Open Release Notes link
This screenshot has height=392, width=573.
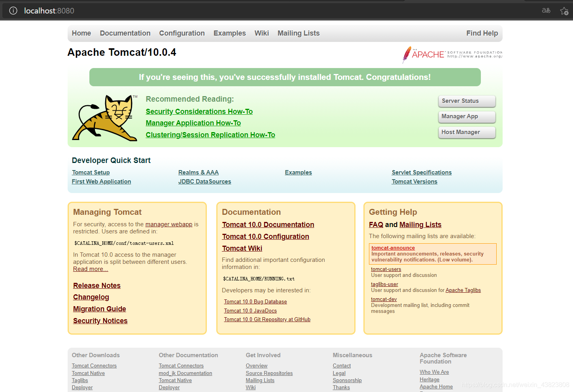pyautogui.click(x=97, y=286)
